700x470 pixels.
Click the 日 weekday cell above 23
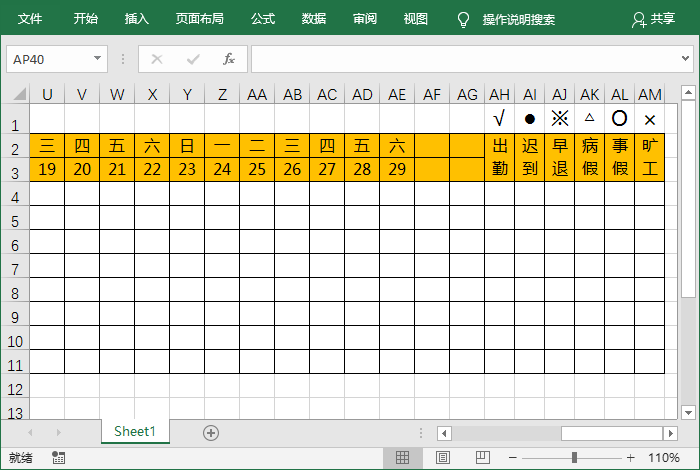tap(187, 146)
